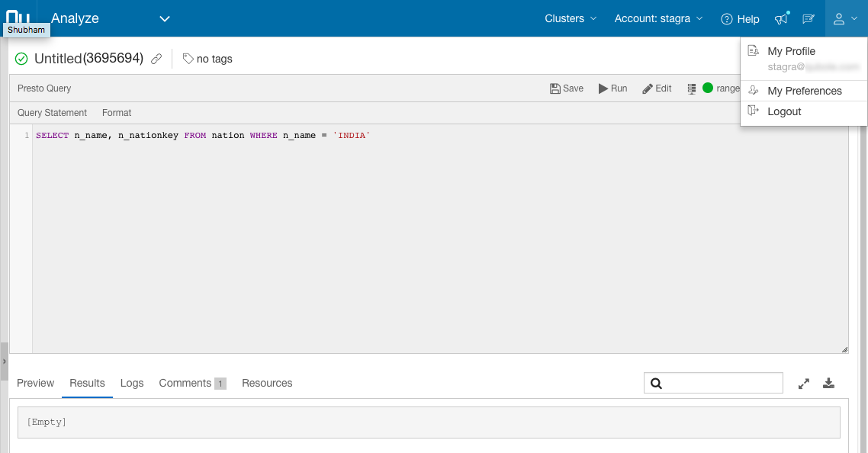Click the green cluster status indicator
The width and height of the screenshot is (868, 453).
click(x=708, y=88)
